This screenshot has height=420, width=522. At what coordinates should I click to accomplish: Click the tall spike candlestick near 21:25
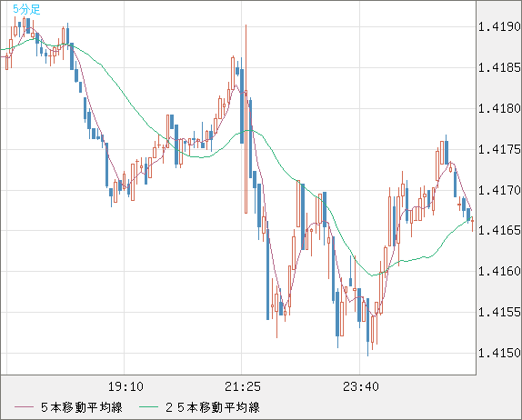246,119
